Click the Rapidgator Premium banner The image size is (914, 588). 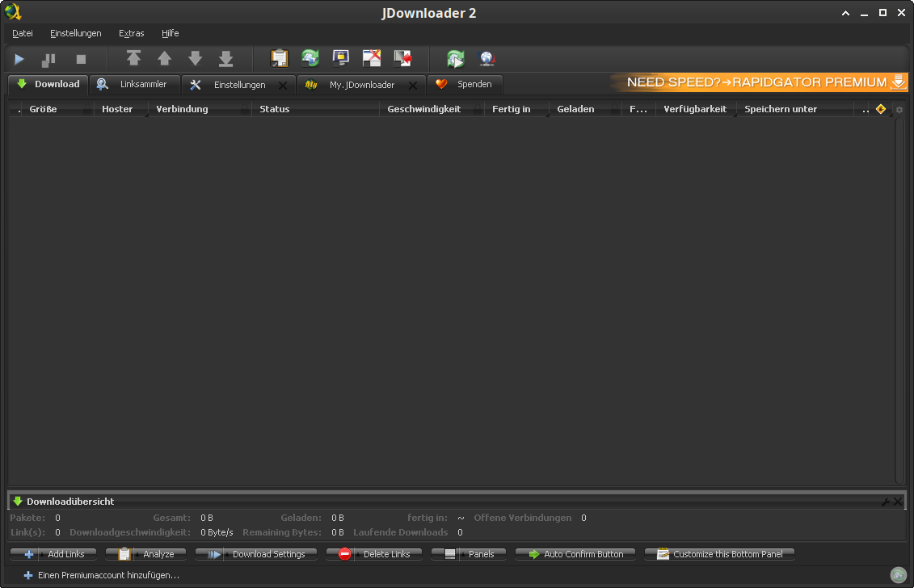[x=758, y=82]
